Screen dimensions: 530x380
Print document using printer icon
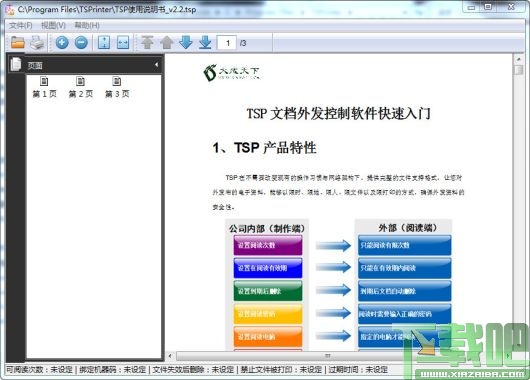37,43
